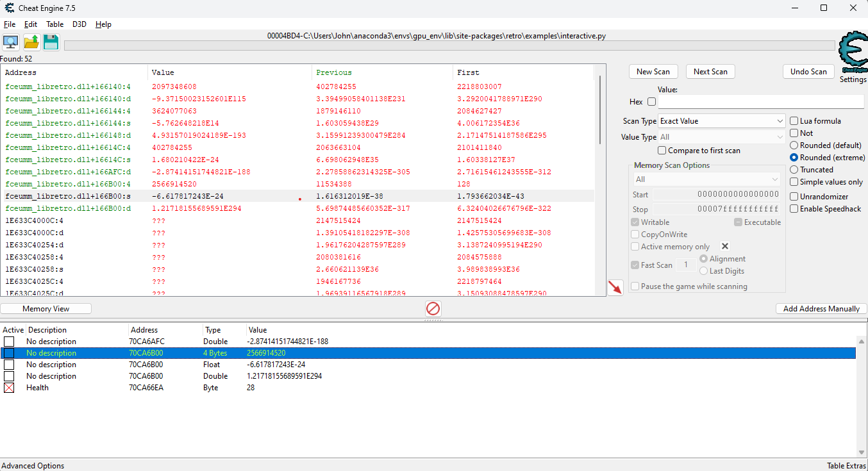Enable the Unrandomizer checkbox
Viewport: 868px width, 471px height.
click(x=794, y=197)
